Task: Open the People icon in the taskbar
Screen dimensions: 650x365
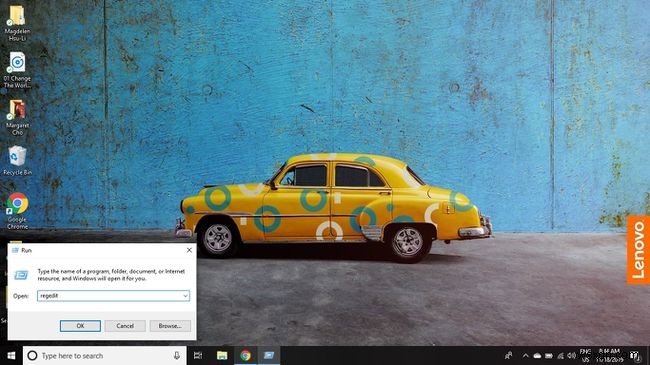Action: tap(508, 355)
